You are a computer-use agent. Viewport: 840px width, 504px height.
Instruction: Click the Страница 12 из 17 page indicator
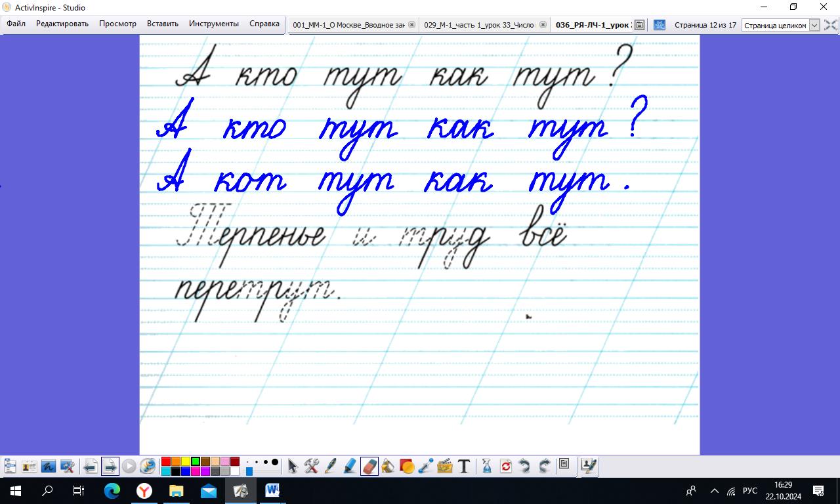705,25
